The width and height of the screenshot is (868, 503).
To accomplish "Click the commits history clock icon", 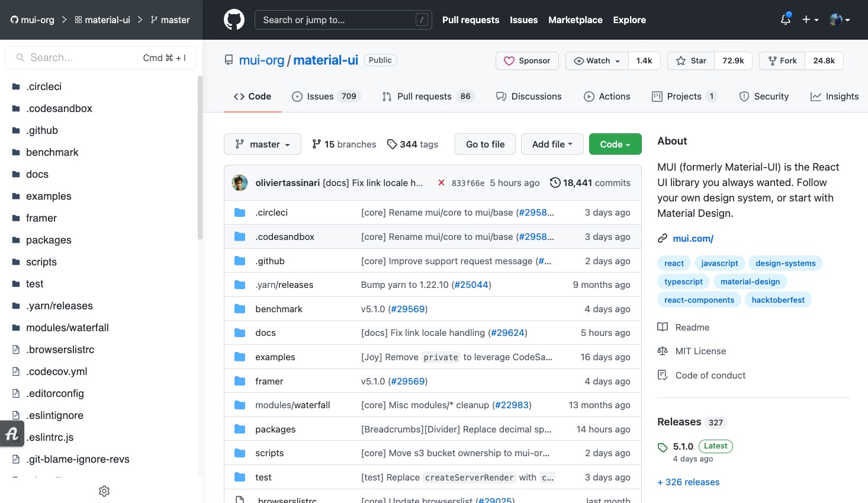I will [x=555, y=182].
